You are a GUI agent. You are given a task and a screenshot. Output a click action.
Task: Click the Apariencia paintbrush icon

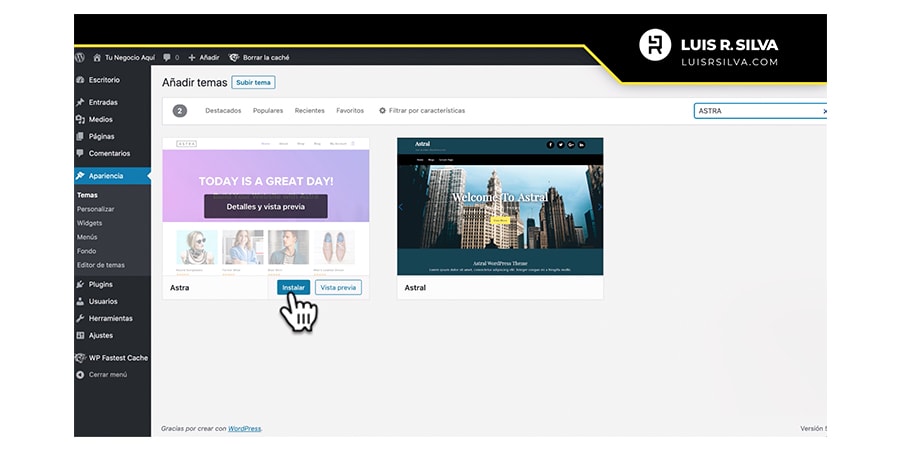pos(80,176)
